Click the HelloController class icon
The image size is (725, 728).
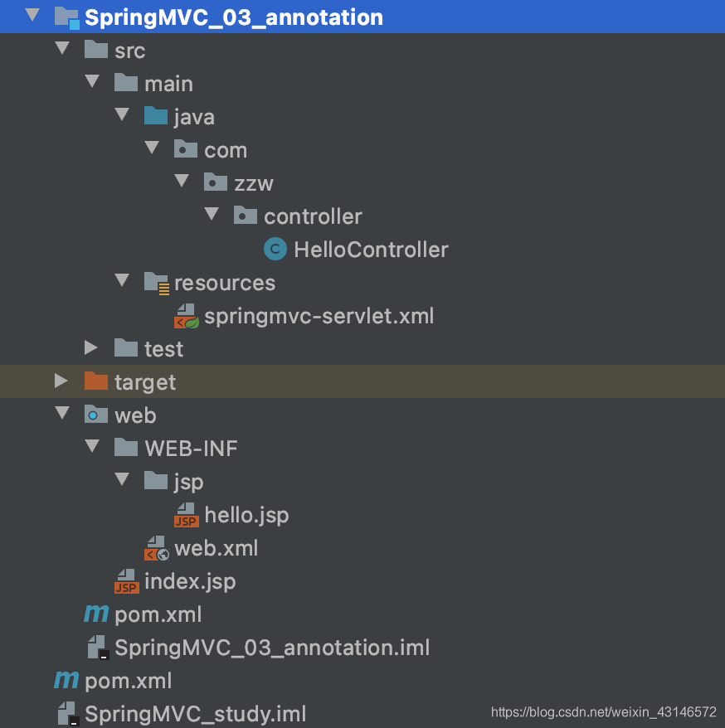275,250
